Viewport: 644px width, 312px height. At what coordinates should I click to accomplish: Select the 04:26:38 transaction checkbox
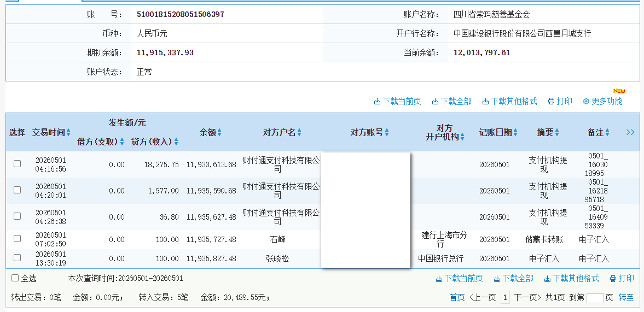click(x=18, y=216)
